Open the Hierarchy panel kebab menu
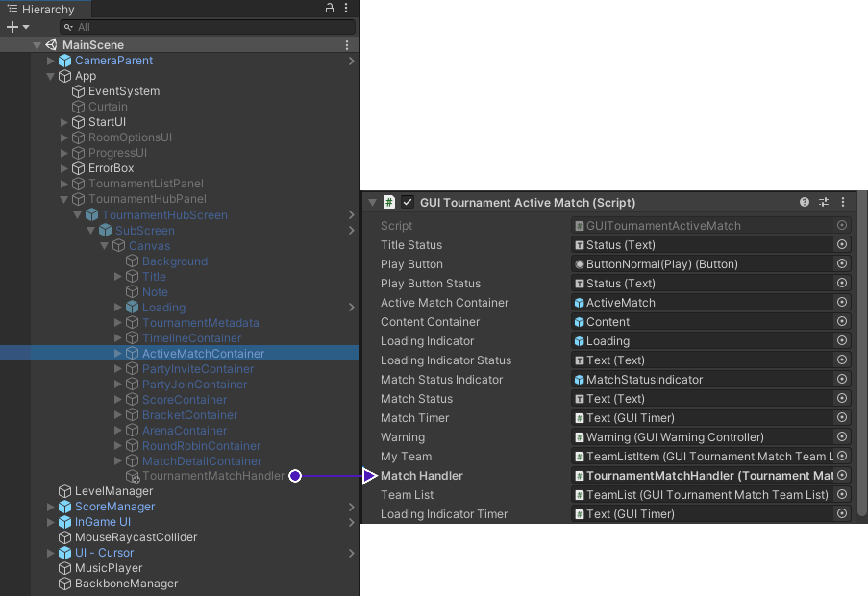 pos(346,8)
